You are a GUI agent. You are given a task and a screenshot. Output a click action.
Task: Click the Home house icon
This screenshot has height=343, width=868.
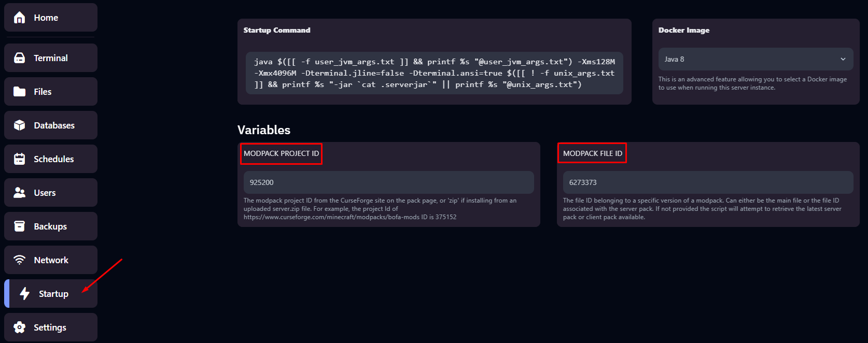tap(20, 18)
